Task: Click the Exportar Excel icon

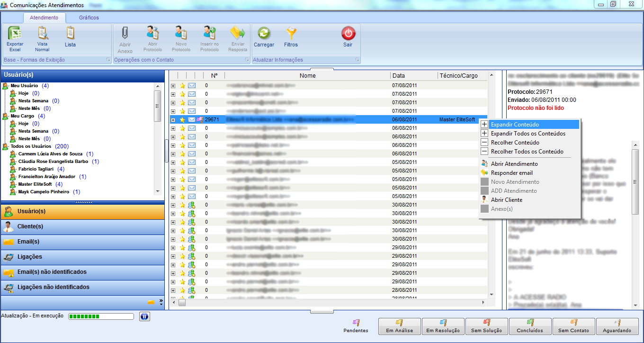Action: click(x=15, y=34)
